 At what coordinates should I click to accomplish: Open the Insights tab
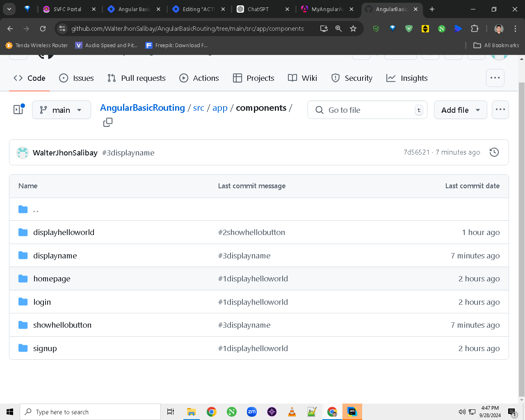[407, 78]
